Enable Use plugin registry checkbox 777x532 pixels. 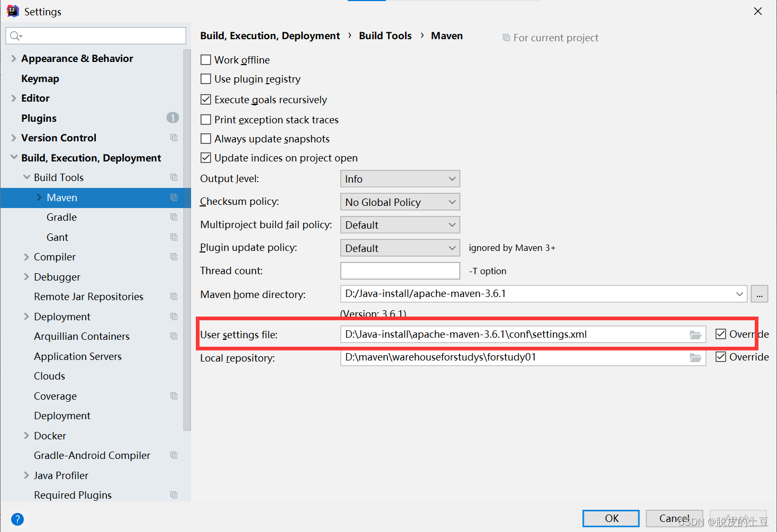[206, 79]
